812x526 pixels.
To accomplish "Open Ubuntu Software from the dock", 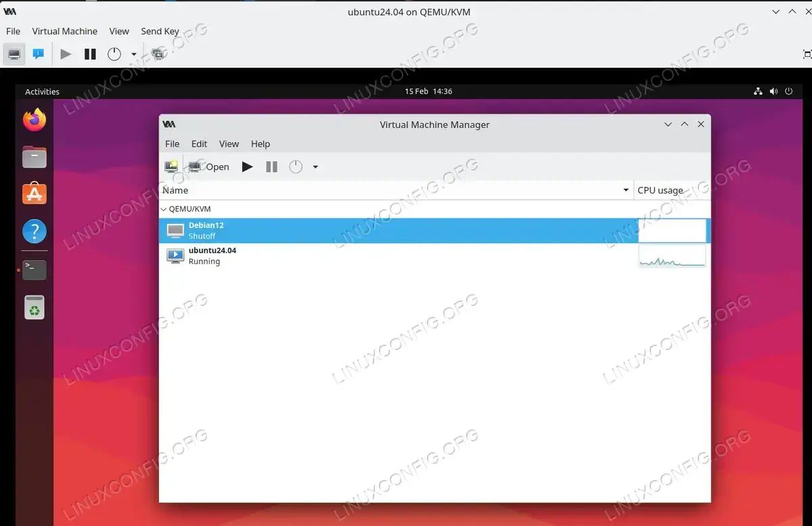I will pos(35,194).
